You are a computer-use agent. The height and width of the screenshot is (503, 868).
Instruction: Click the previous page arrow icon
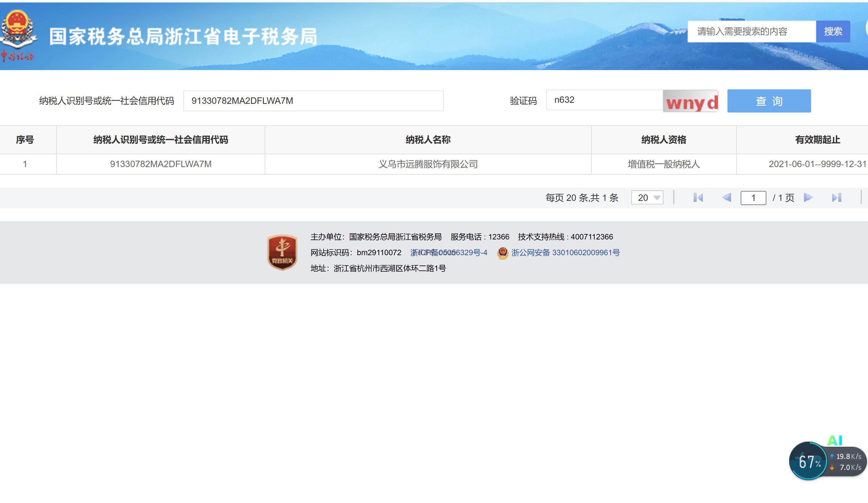(x=726, y=198)
